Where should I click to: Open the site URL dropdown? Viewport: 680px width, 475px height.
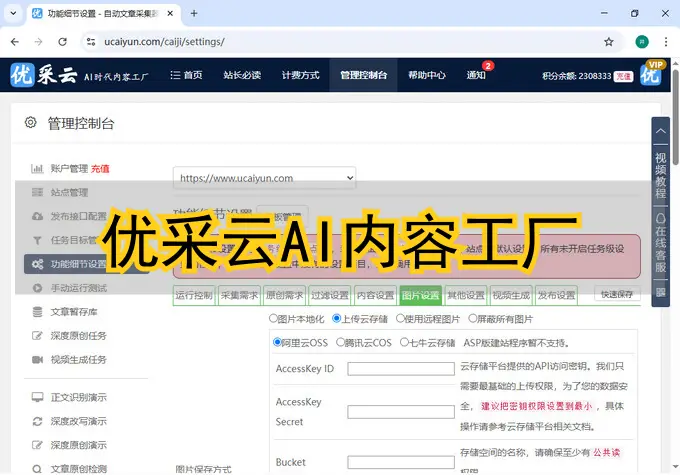[264, 178]
